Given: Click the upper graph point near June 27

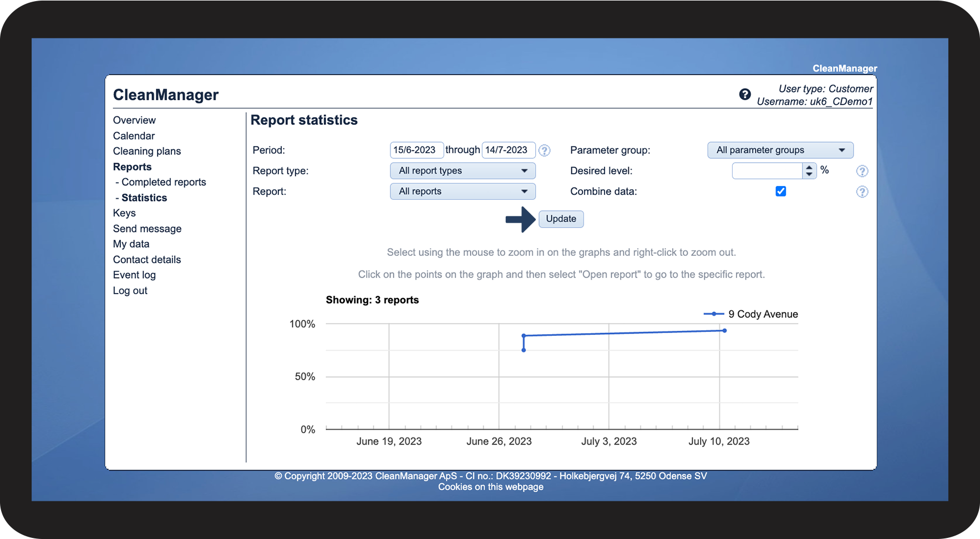Looking at the screenshot, I should [x=524, y=336].
